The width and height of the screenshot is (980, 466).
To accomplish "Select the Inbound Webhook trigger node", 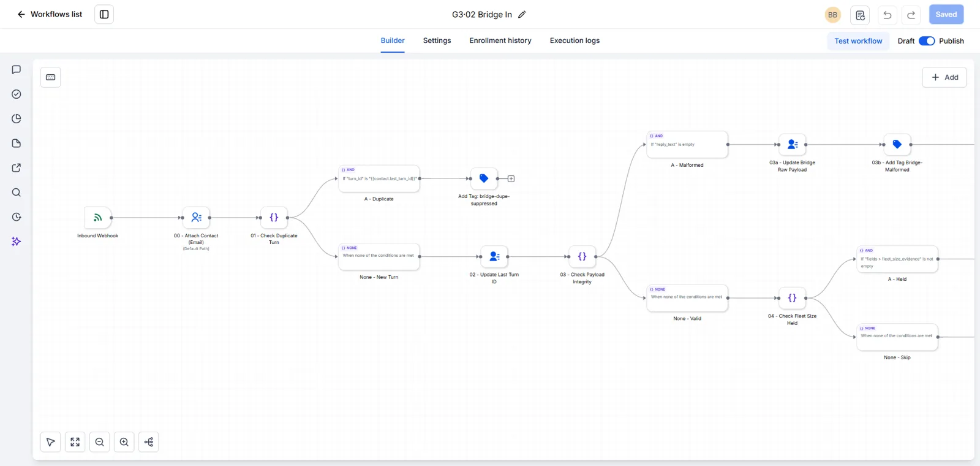I will (x=98, y=218).
